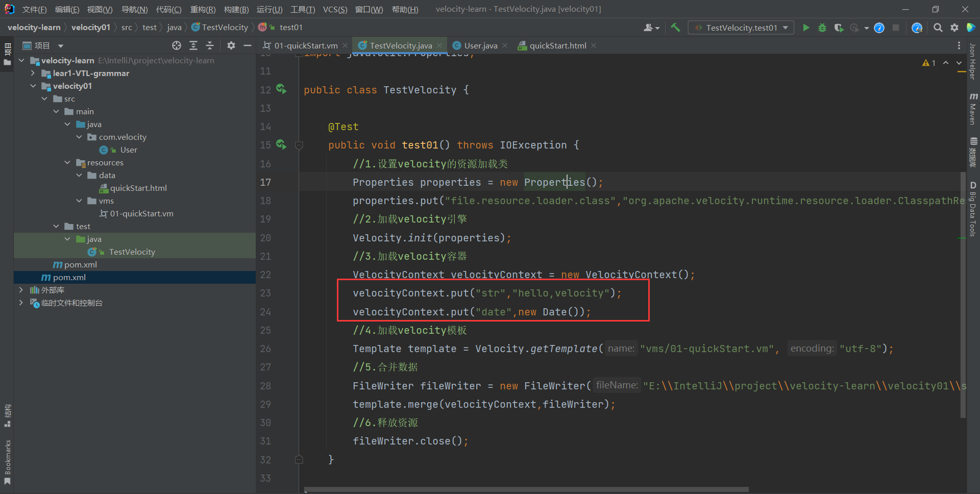Viewport: 980px width, 494px height.
Task: Click the warning indicator showing 1
Action: coord(929,63)
